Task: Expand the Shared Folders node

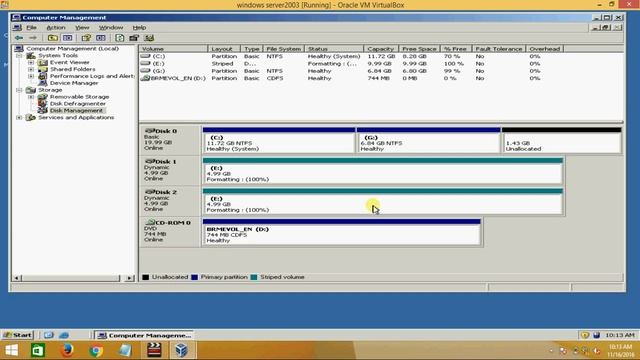Action: pyautogui.click(x=31, y=69)
